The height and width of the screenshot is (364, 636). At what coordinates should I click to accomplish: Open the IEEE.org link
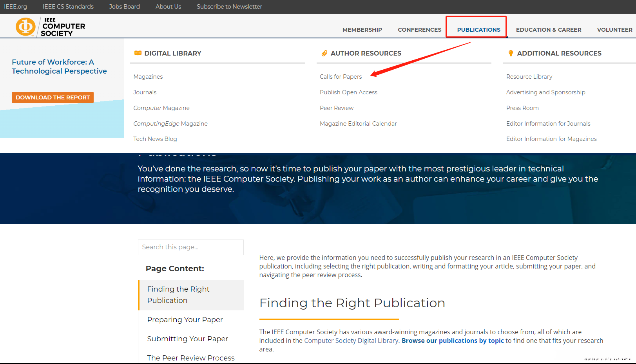click(15, 7)
